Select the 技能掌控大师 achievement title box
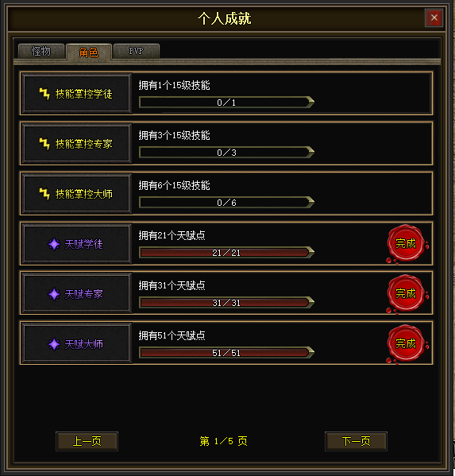Image resolution: width=455 pixels, height=476 pixels. pyautogui.click(x=77, y=194)
